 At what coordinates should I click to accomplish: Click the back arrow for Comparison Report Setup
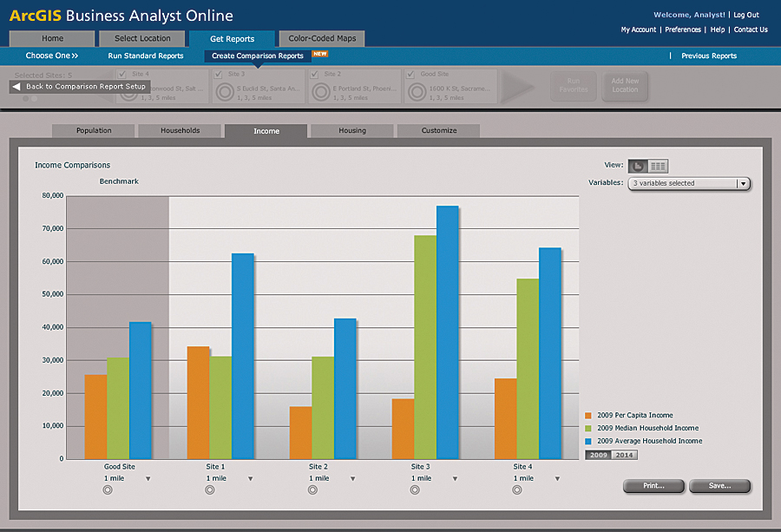(16, 87)
